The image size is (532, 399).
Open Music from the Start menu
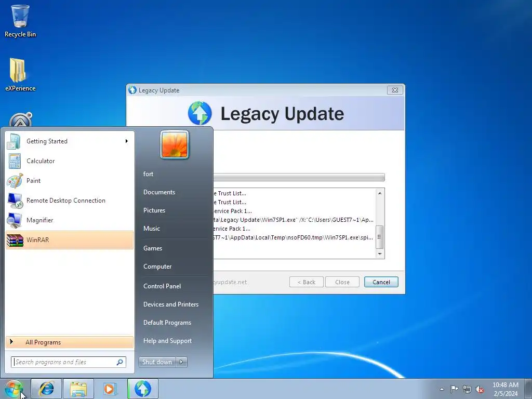[151, 229]
